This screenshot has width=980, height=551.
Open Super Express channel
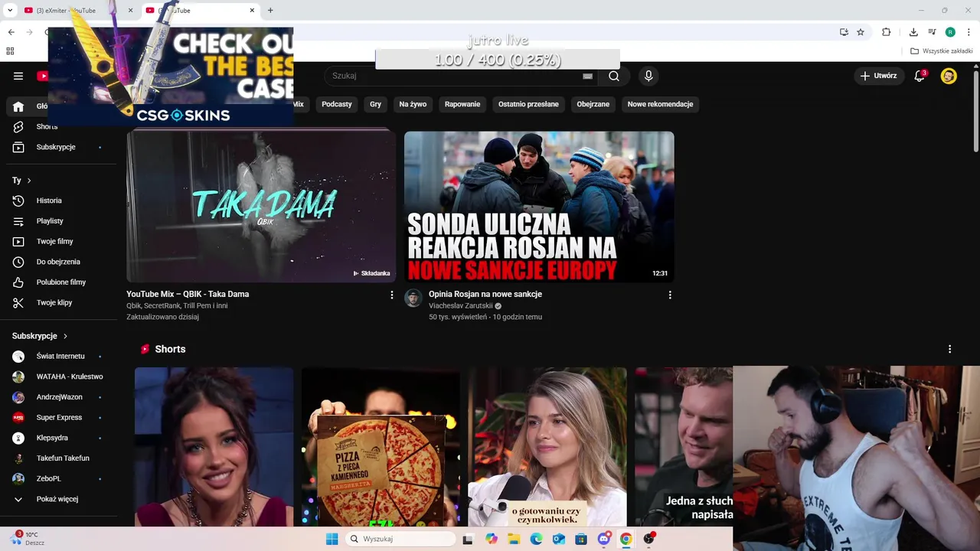click(59, 417)
